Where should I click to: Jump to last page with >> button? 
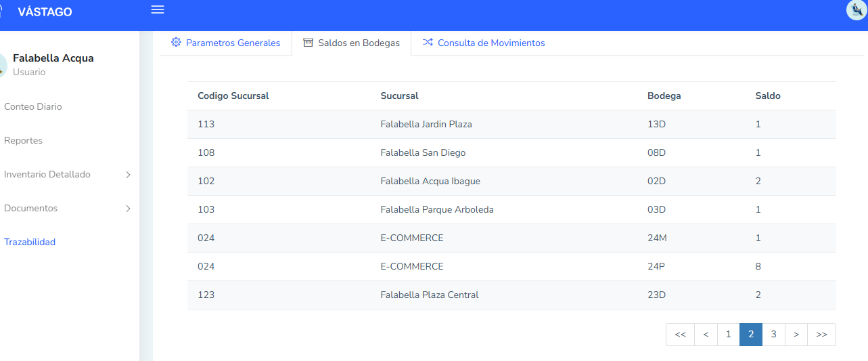click(821, 335)
